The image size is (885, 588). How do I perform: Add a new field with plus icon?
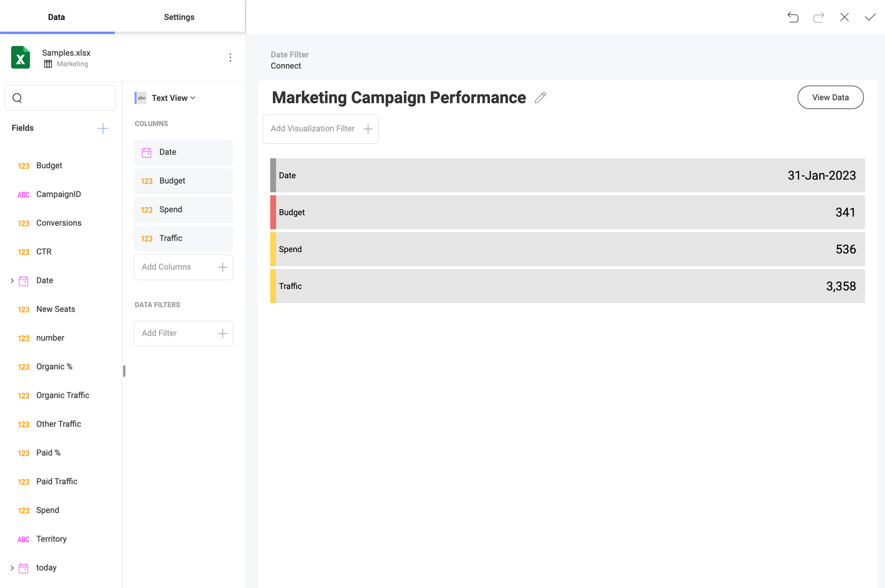tap(103, 128)
